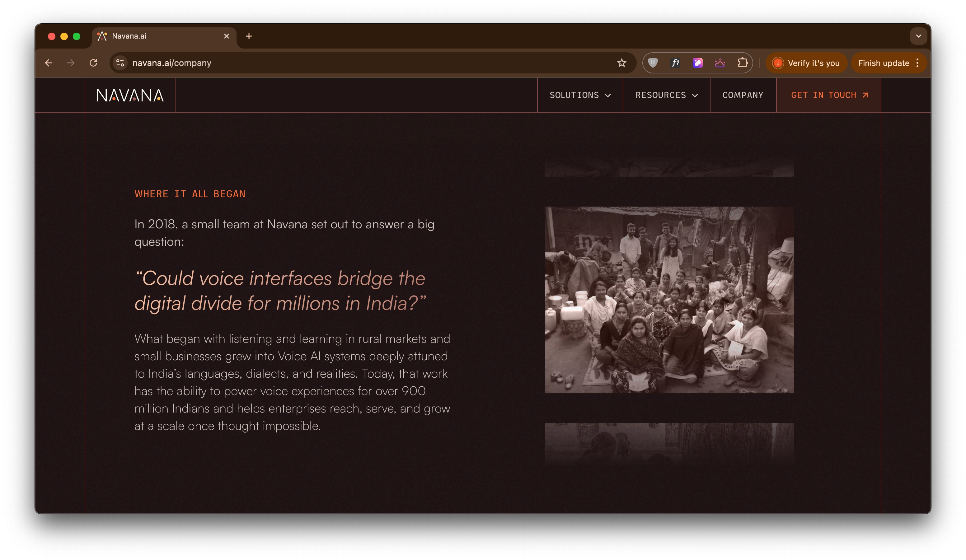The width and height of the screenshot is (966, 560).
Task: Go back using the browser back arrow
Action: tap(49, 63)
